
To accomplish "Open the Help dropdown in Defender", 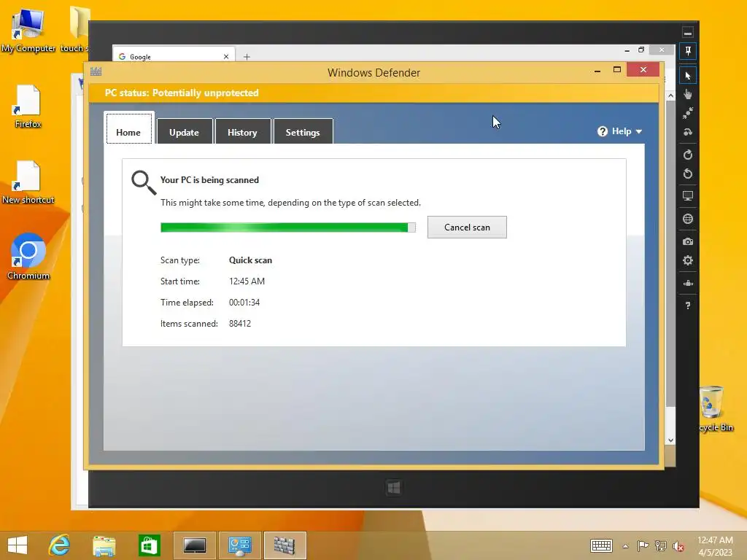I will (x=620, y=131).
